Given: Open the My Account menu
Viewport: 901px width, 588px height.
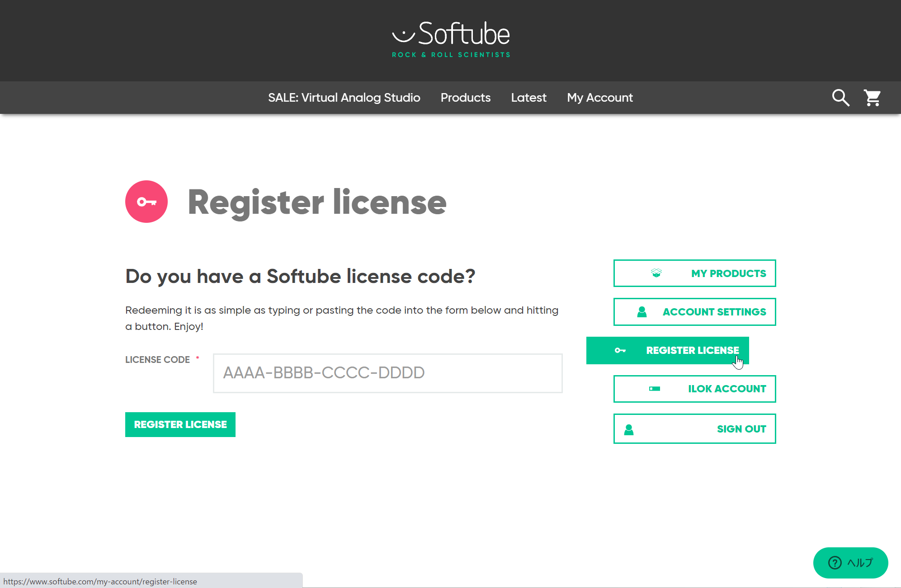Looking at the screenshot, I should point(600,98).
